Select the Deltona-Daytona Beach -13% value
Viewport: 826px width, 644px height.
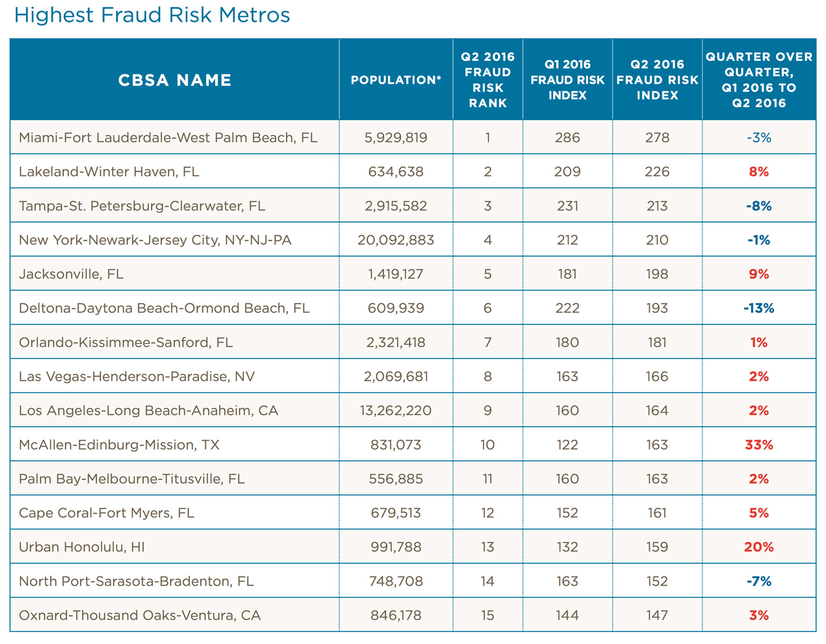click(760, 308)
